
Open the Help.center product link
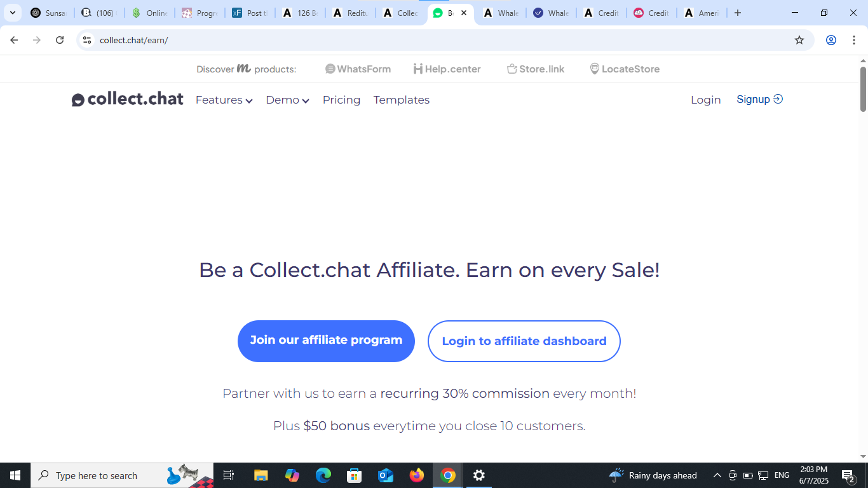[x=447, y=69]
